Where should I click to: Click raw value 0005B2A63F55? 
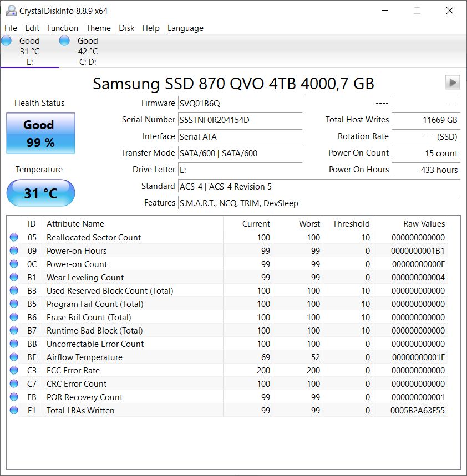pyautogui.click(x=418, y=411)
